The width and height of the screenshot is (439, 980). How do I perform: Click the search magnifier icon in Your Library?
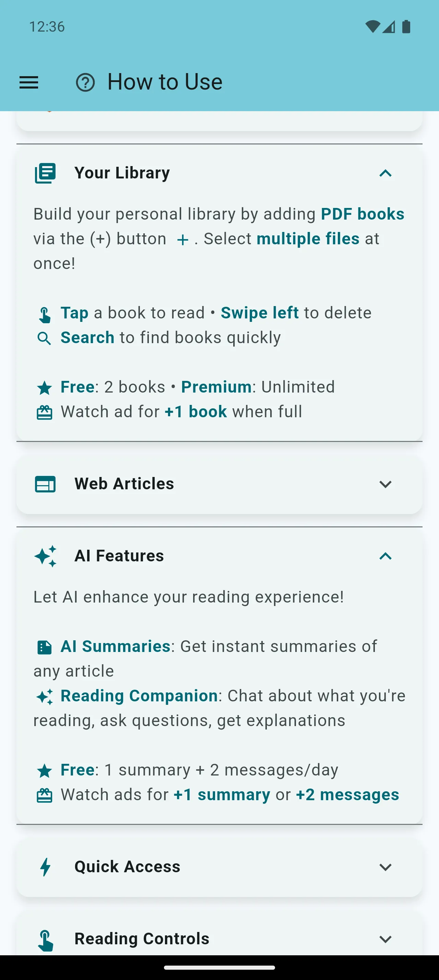(45, 338)
